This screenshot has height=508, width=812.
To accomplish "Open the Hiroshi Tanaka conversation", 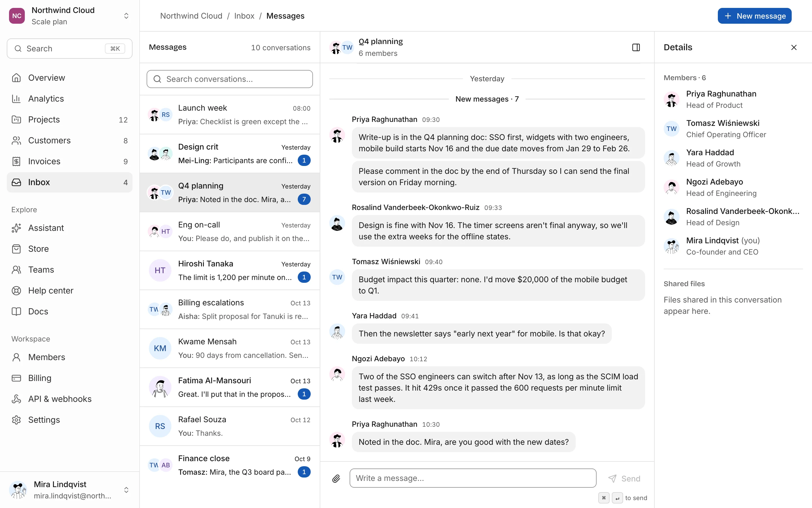I will (230, 270).
